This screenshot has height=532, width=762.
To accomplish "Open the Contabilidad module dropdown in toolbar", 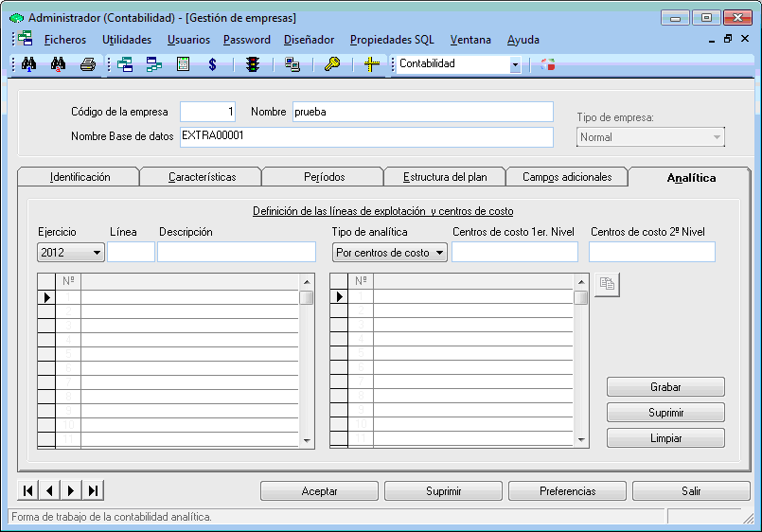I will tap(515, 64).
